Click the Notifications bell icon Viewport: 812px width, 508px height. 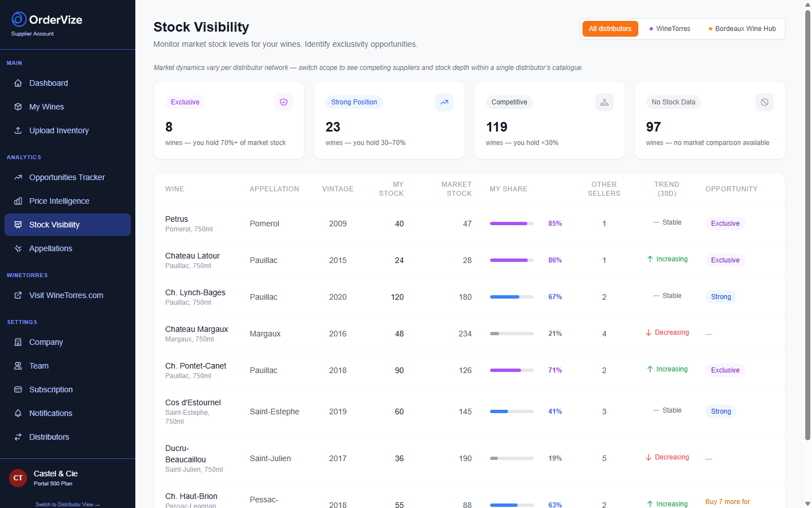(x=18, y=413)
